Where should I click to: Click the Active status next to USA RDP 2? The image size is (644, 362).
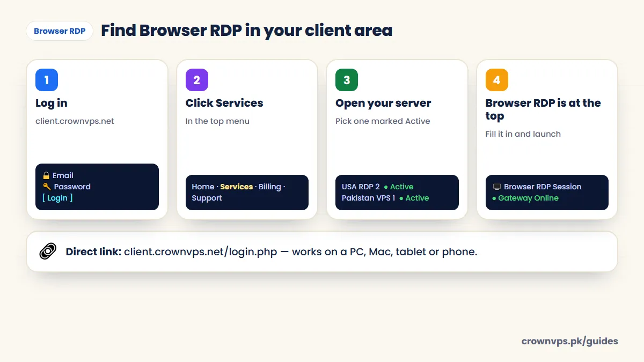399,187
